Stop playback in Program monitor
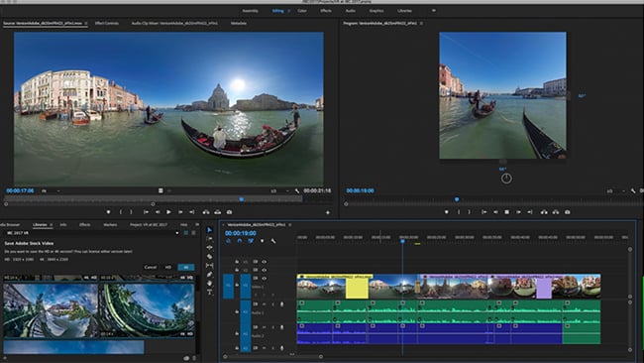Viewport: 644px width, 363px height. pyautogui.click(x=507, y=212)
